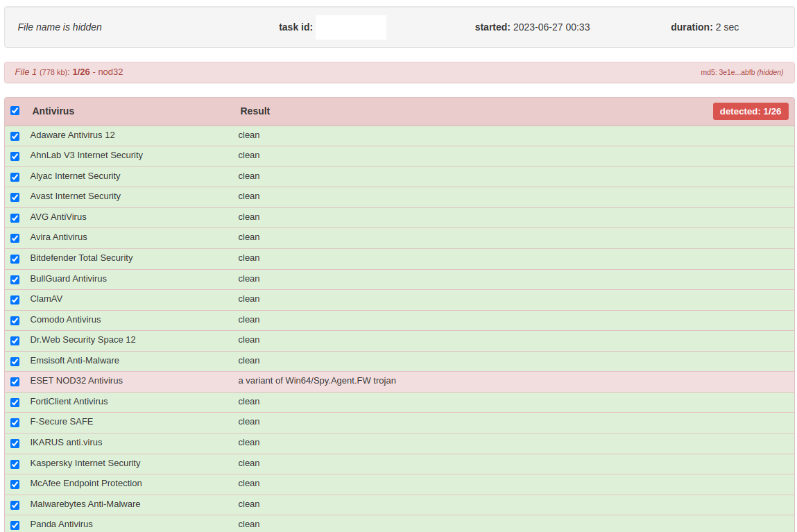Select the 'Avast Internet Security' name
Image resolution: width=797 pixels, height=532 pixels.
point(75,197)
